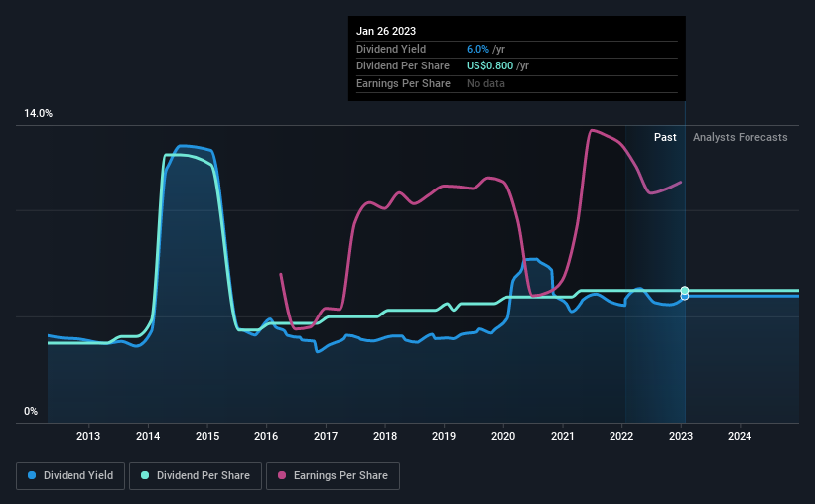Click the 2015 x-axis label
Viewport: 815px width, 504px height.
point(207,436)
